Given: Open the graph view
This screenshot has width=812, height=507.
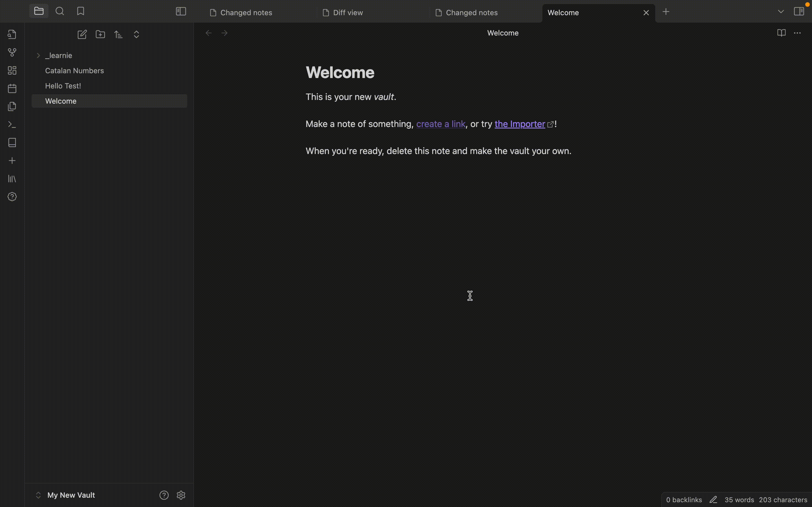Looking at the screenshot, I should [x=12, y=52].
